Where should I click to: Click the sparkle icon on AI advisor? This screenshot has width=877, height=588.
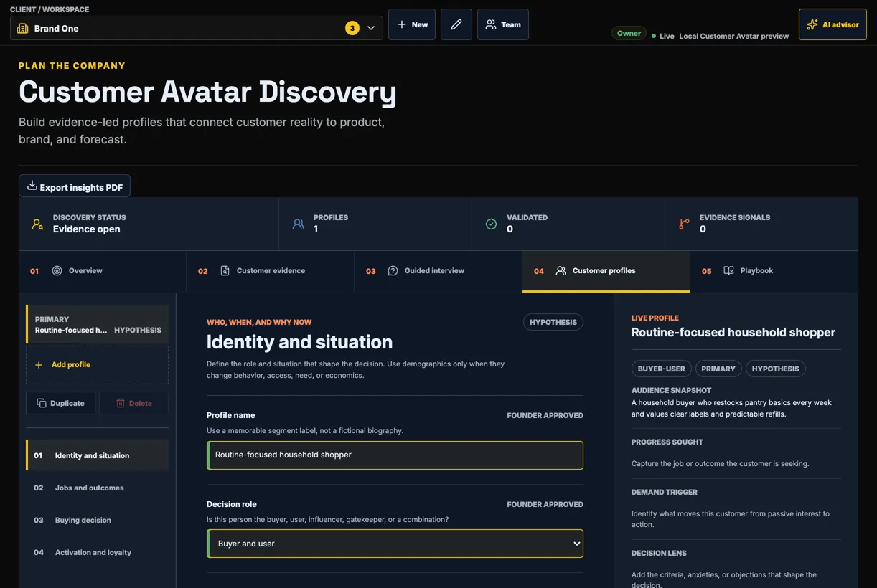(x=812, y=24)
